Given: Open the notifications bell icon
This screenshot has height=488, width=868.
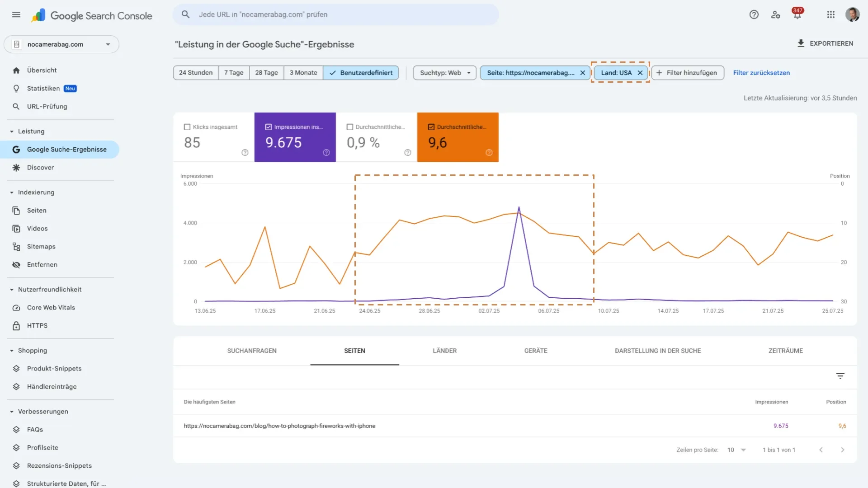Looking at the screenshot, I should click(x=797, y=15).
